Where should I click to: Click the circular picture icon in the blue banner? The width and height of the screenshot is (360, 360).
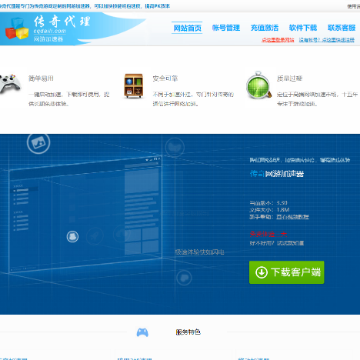point(38,143)
